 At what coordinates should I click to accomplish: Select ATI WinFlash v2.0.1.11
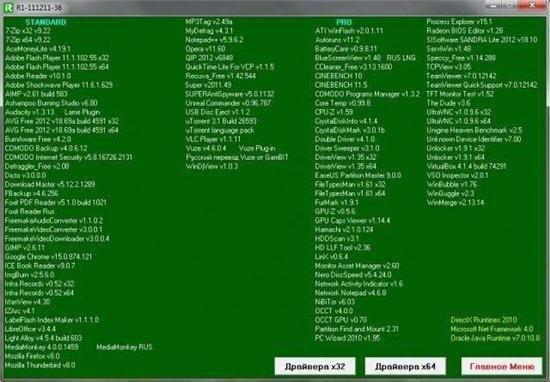(x=349, y=31)
